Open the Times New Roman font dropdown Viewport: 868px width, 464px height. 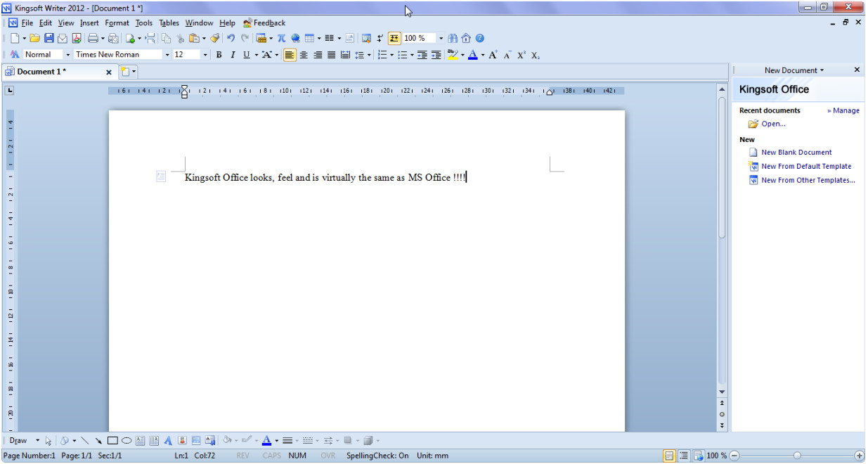click(167, 54)
